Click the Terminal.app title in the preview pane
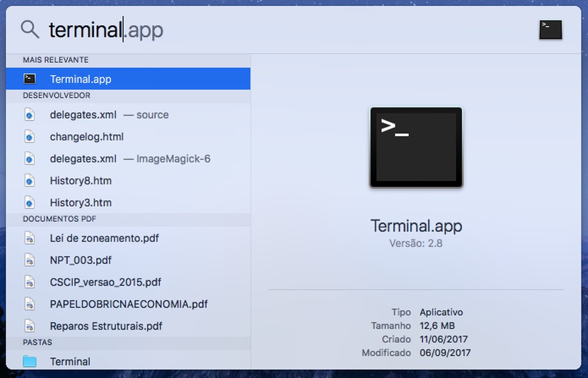The image size is (588, 378). point(416,226)
